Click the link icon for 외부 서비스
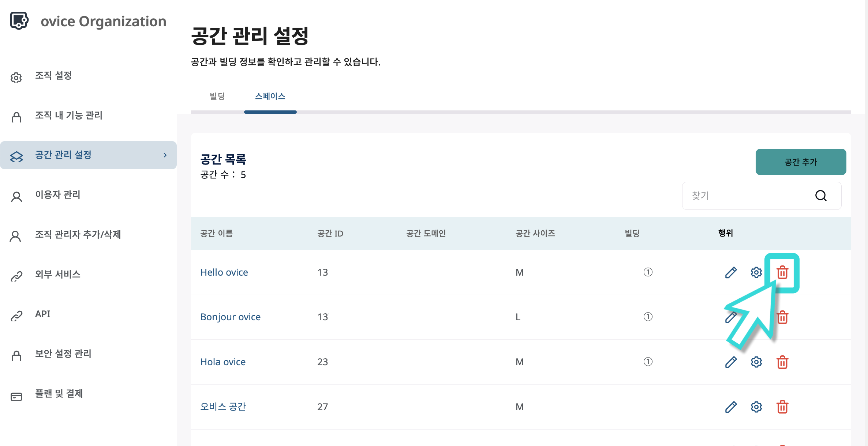 point(16,276)
